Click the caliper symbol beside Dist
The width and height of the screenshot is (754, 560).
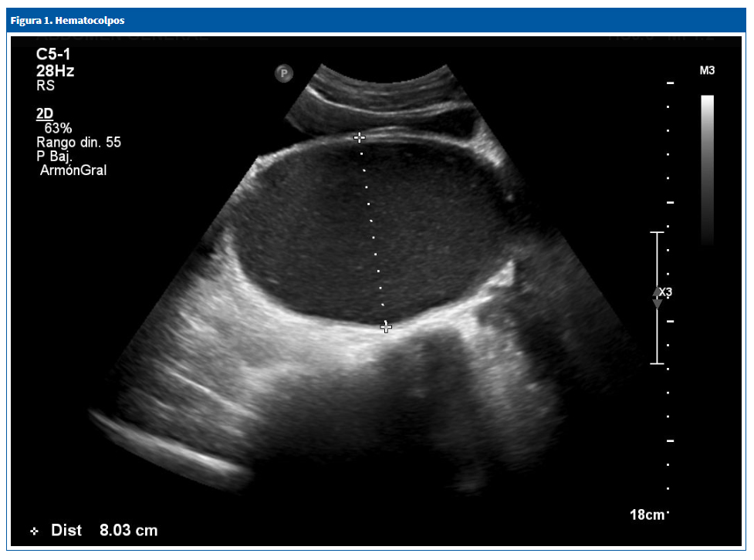pos(34,531)
